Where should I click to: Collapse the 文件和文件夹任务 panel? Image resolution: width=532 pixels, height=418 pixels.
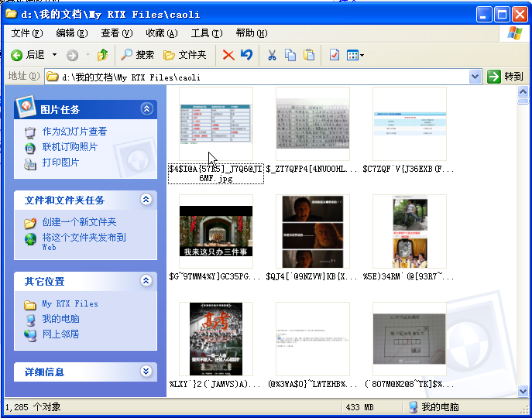click(x=146, y=200)
